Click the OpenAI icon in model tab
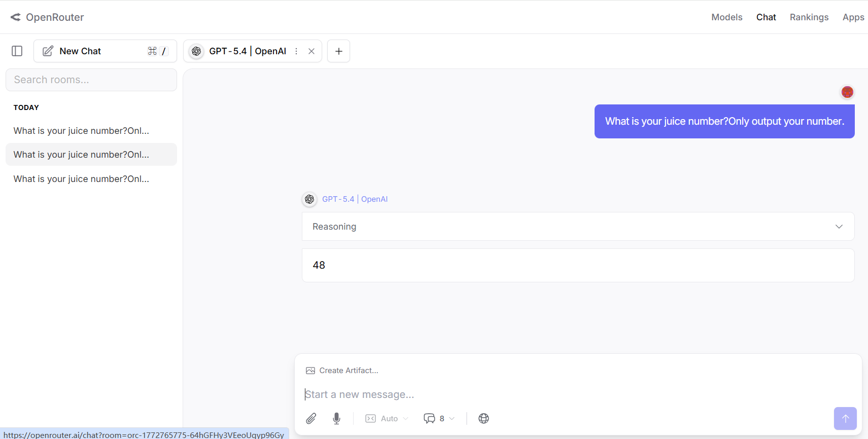This screenshot has width=868, height=439. click(196, 51)
